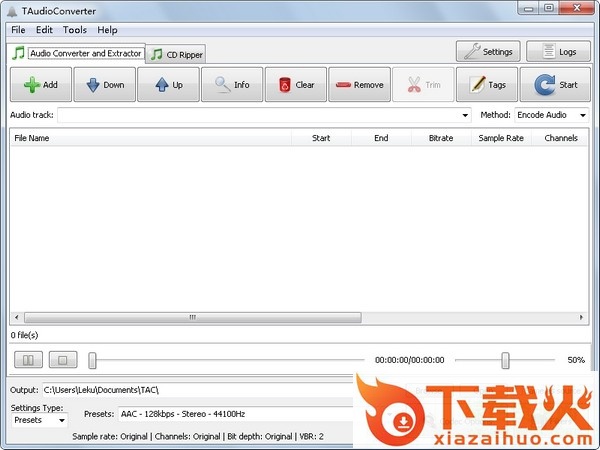Click the Start column header
Screen dimensions: 600x450
pyautogui.click(x=321, y=138)
